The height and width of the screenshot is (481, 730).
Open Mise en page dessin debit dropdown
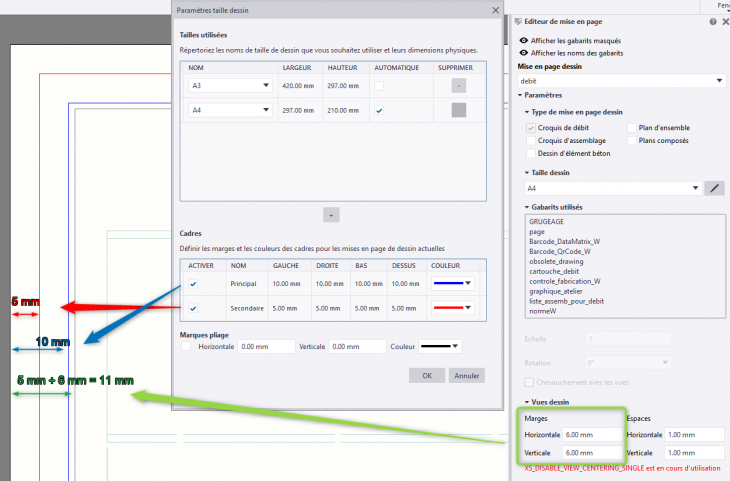point(622,81)
